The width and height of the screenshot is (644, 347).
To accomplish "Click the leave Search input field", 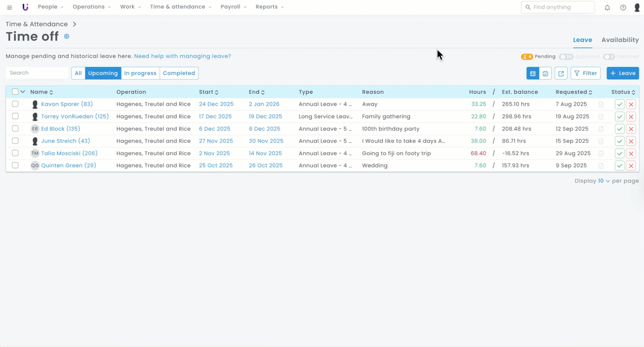I will point(37,73).
